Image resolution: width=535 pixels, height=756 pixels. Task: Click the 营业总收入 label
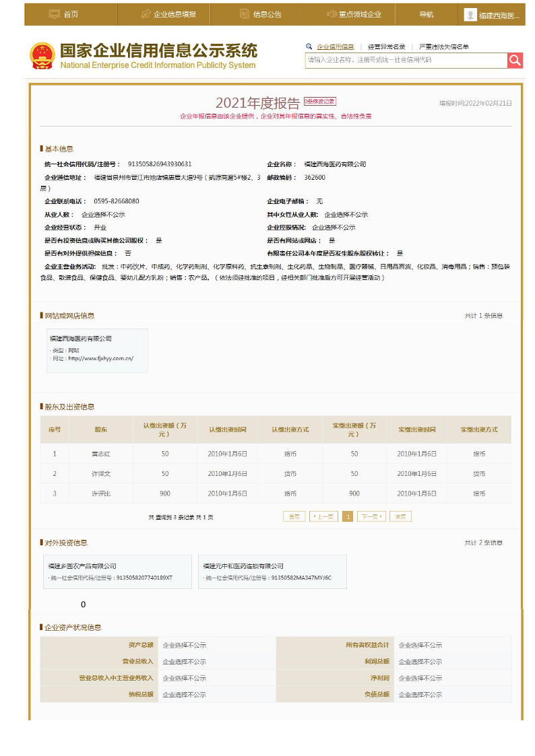(137, 662)
